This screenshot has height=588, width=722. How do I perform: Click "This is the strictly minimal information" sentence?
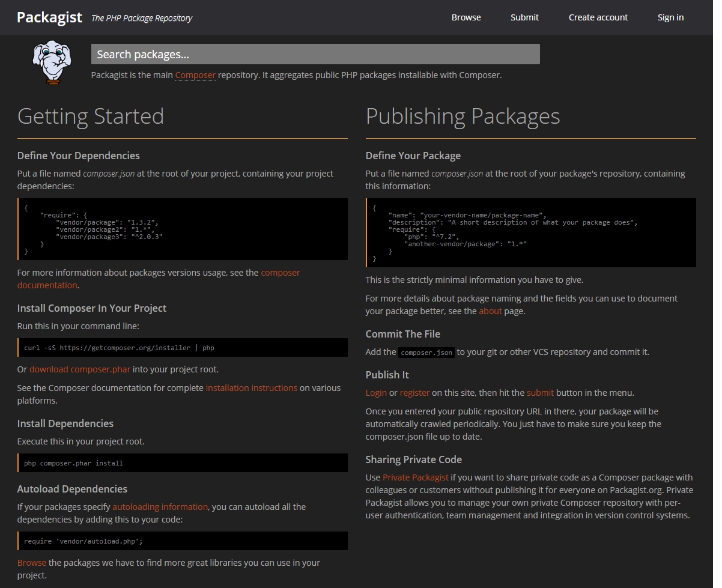[475, 280]
